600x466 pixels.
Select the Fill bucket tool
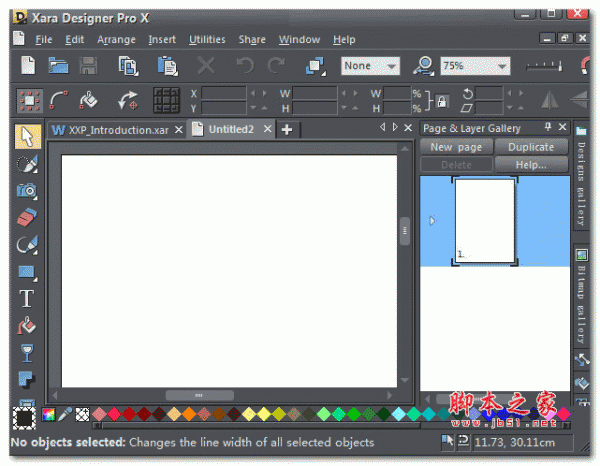pos(27,325)
